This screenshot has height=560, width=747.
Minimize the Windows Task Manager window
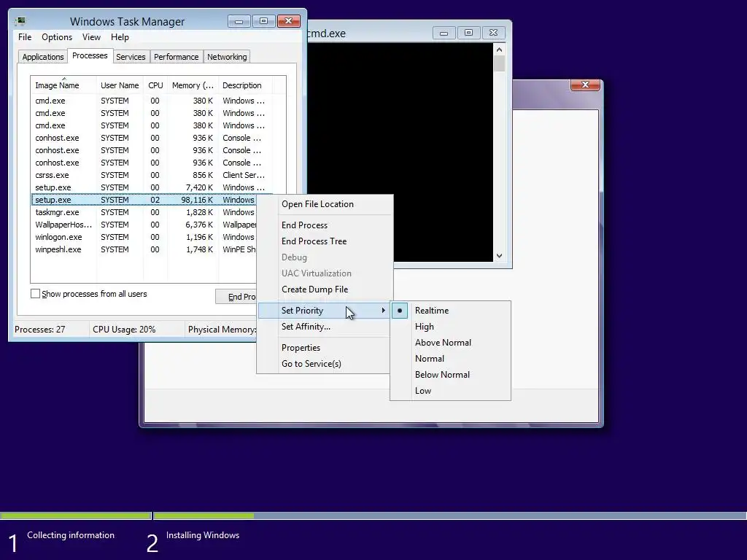(239, 21)
